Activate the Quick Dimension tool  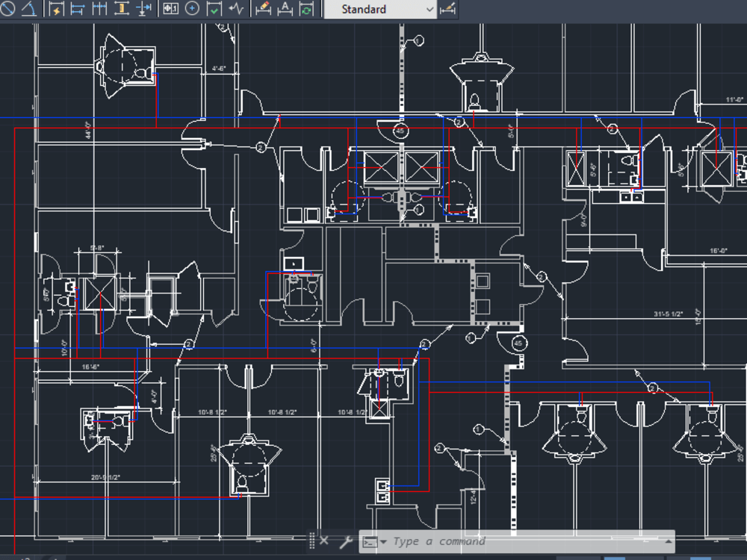(55, 9)
